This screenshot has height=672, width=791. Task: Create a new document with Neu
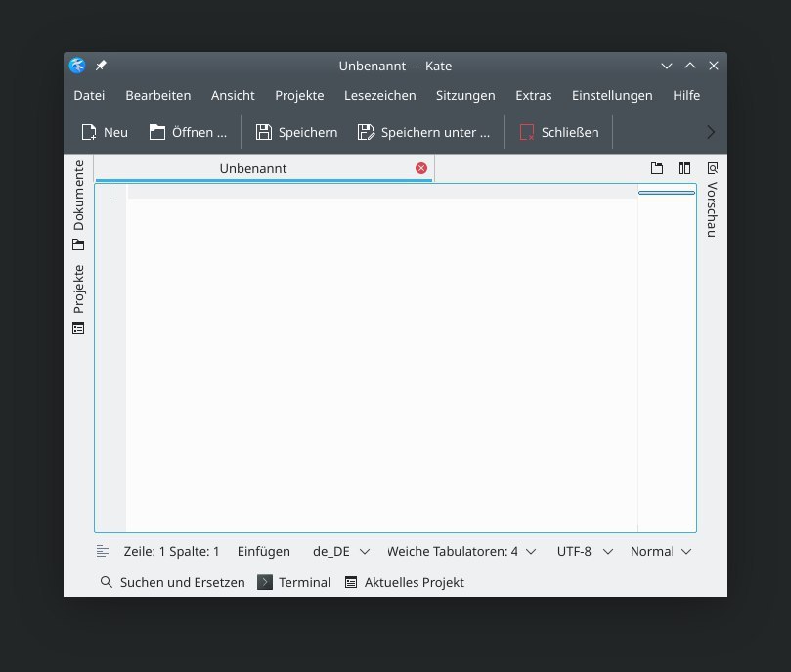[105, 132]
